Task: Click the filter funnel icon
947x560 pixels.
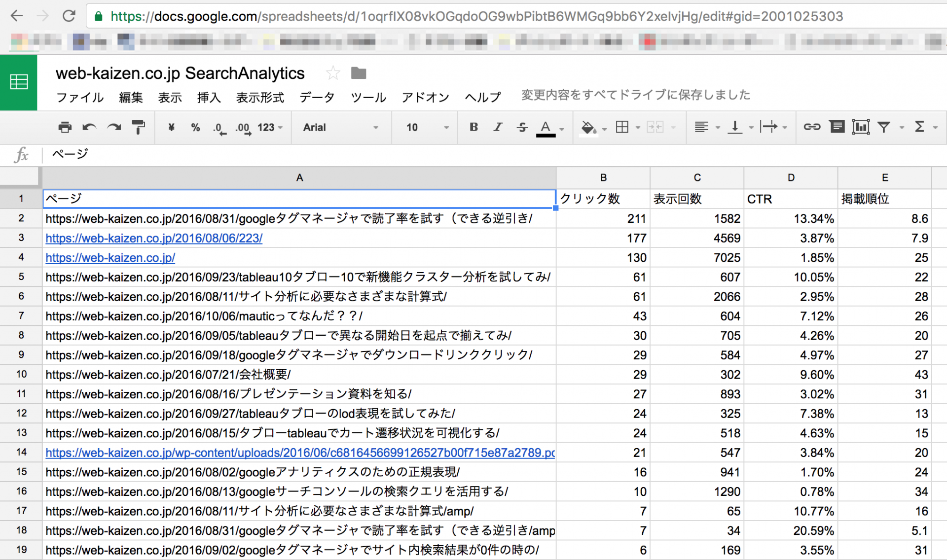Action: [x=884, y=127]
